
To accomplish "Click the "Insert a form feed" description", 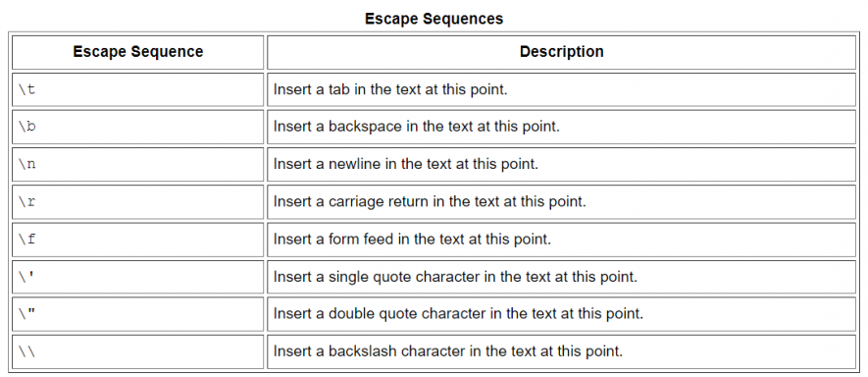I will click(412, 240).
